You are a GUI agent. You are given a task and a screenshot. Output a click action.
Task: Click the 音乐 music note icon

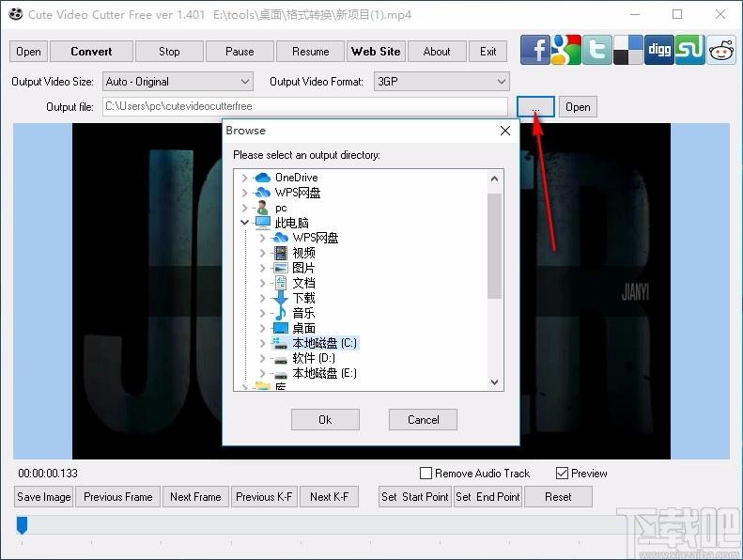(x=281, y=313)
